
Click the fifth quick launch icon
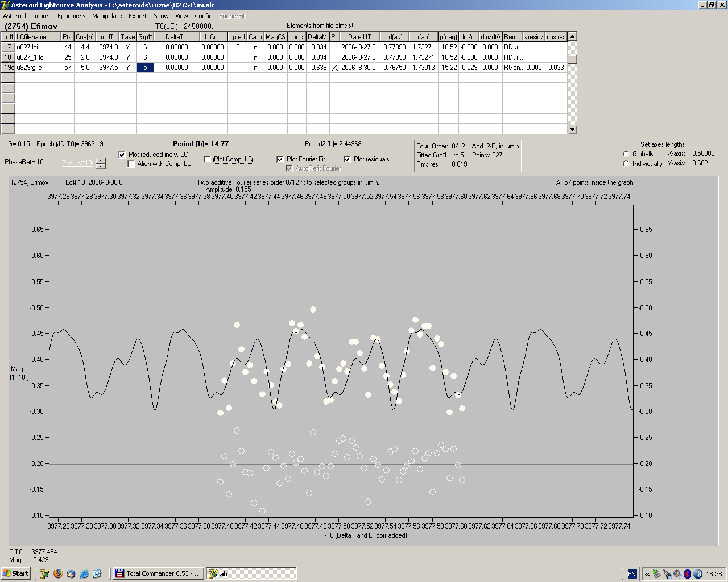pyautogui.click(x=97, y=574)
